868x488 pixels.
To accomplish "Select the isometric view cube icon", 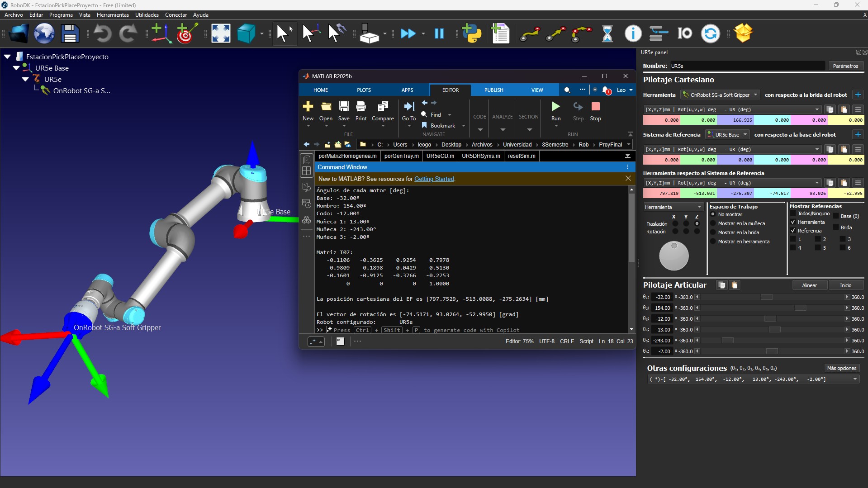I will click(x=247, y=33).
